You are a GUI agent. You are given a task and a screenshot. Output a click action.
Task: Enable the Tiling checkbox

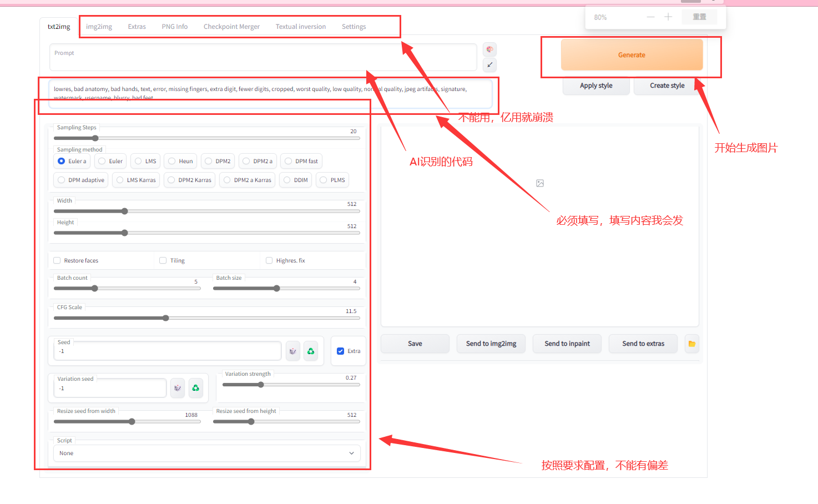(163, 260)
